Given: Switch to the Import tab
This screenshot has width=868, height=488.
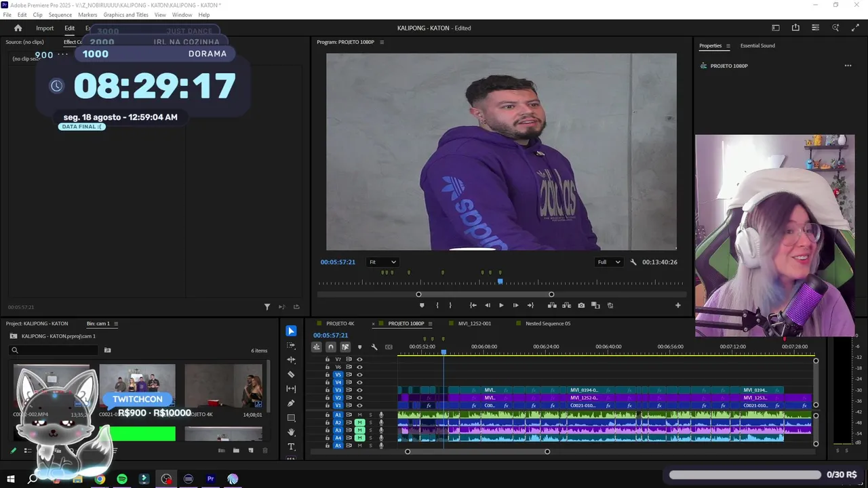Looking at the screenshot, I should pos(45,28).
